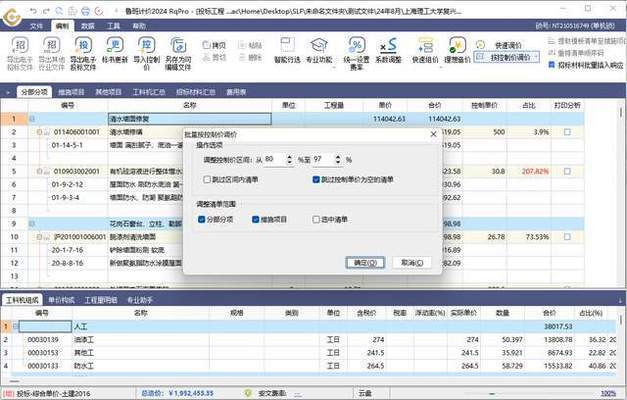
Task: Click the 拷贝 copy ribbon button
Action: 214,45
